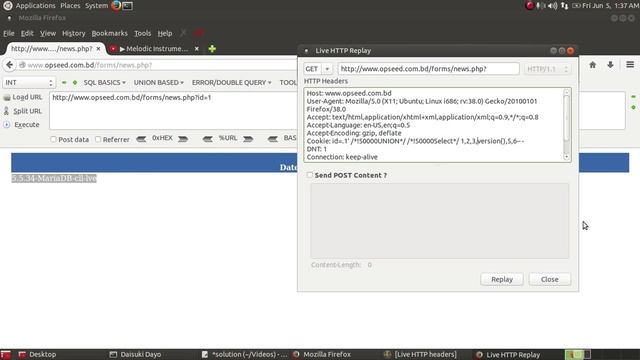Open the downloads arrow icon

click(610, 65)
